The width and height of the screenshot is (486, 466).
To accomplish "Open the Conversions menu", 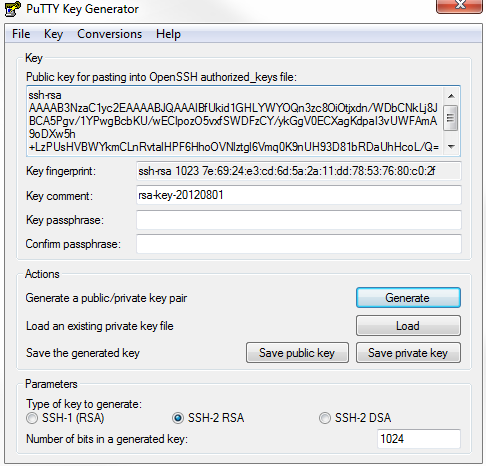I will click(110, 34).
